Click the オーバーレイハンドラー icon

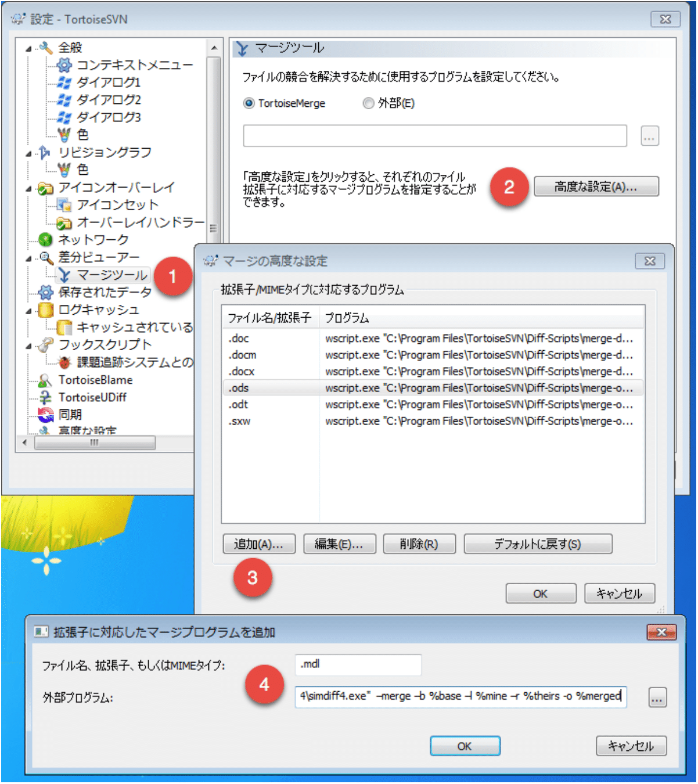(64, 222)
